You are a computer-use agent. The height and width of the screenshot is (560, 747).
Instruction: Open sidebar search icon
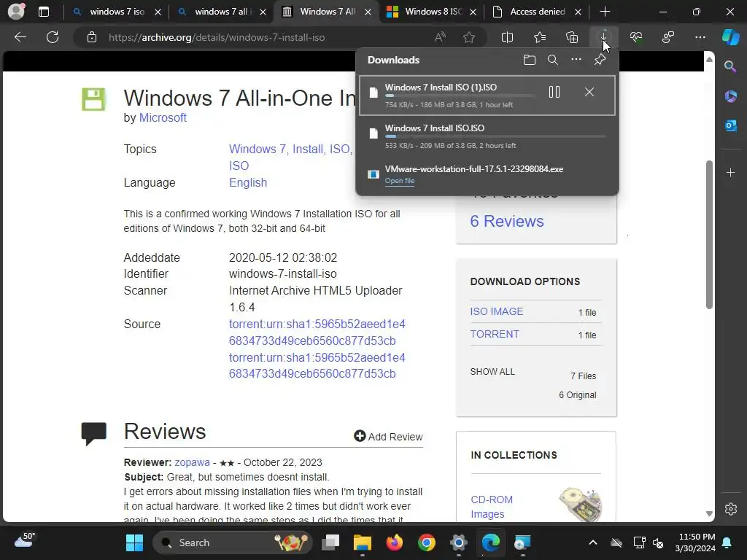coord(730,66)
